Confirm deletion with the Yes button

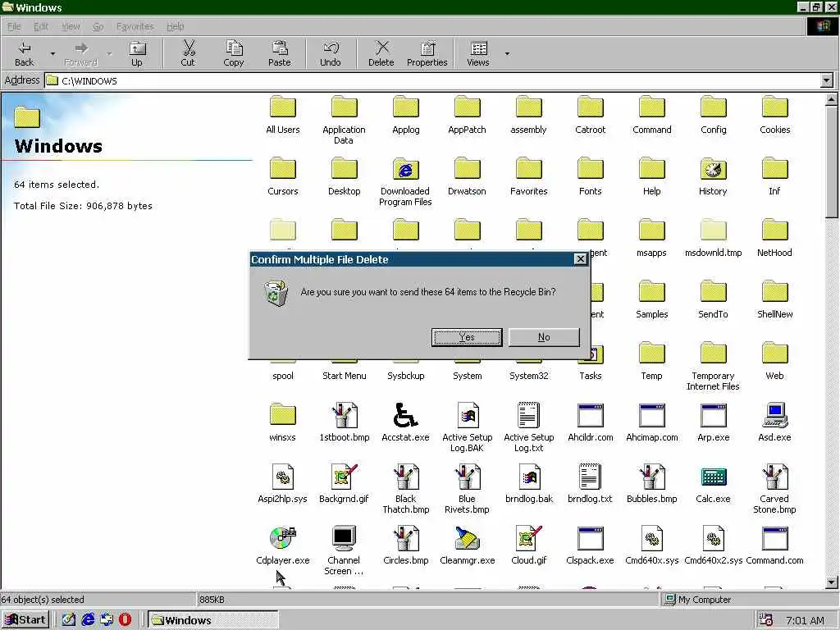[467, 337]
